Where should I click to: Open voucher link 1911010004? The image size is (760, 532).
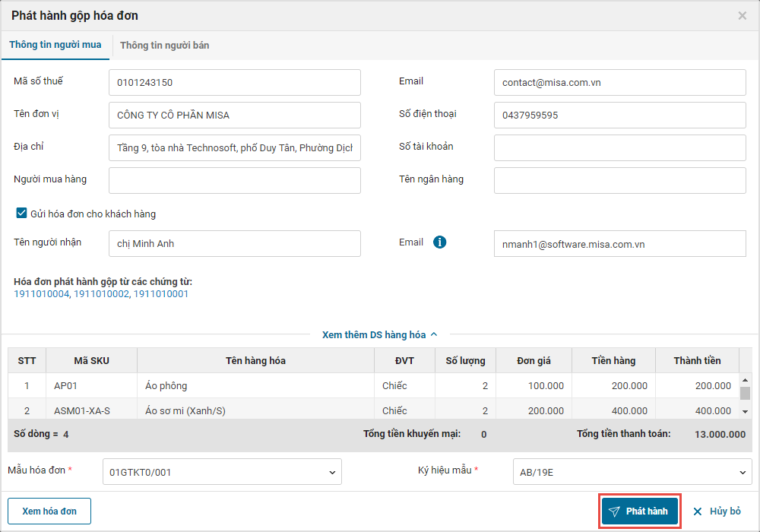[x=41, y=294]
